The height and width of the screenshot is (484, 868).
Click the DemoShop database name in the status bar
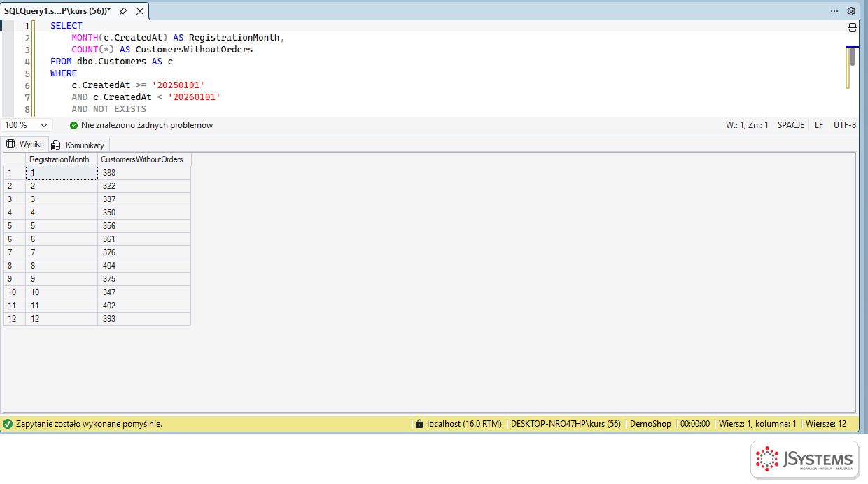650,424
